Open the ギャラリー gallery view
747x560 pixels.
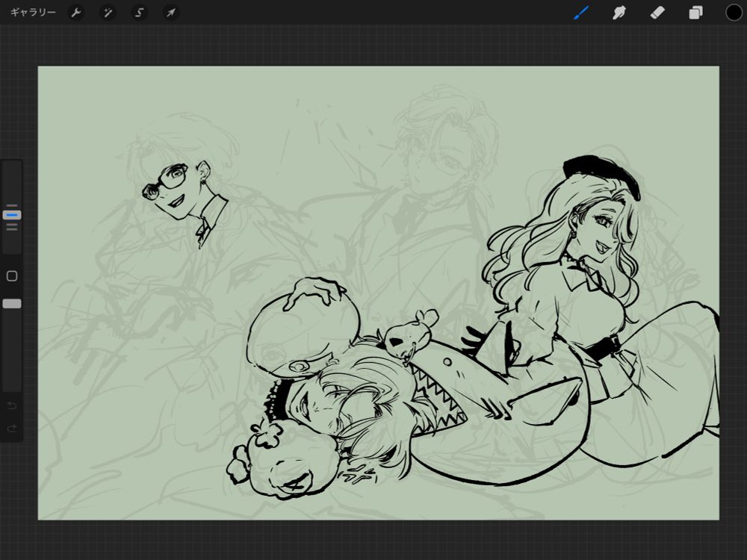33,13
